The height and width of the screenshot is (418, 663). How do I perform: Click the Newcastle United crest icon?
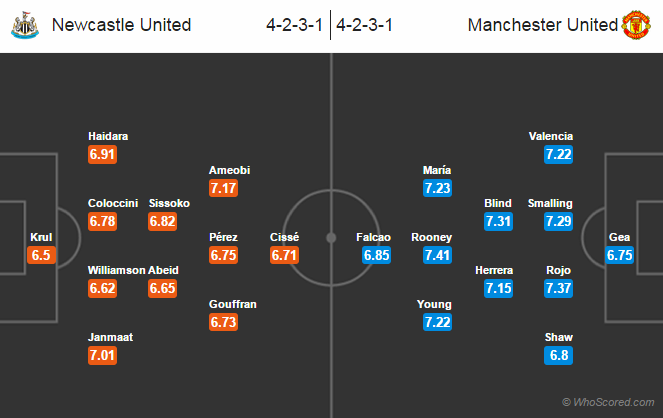[25, 25]
